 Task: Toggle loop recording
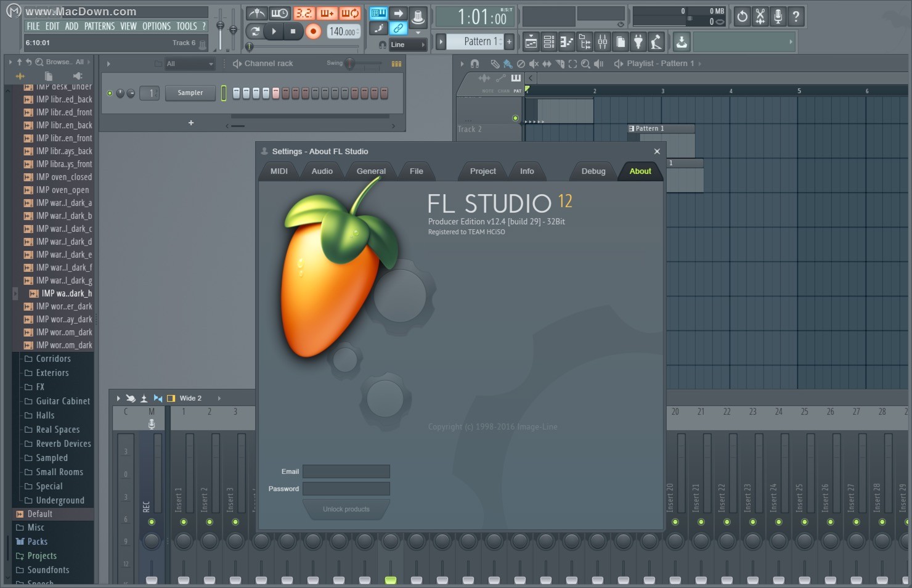click(350, 13)
